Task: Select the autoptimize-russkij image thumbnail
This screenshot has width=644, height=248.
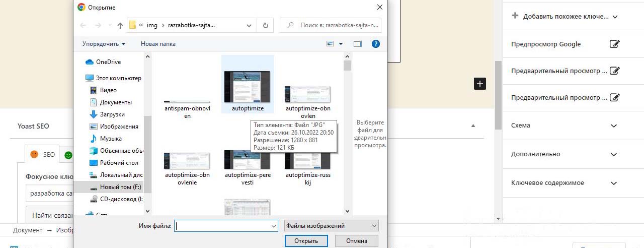Action: point(308,160)
